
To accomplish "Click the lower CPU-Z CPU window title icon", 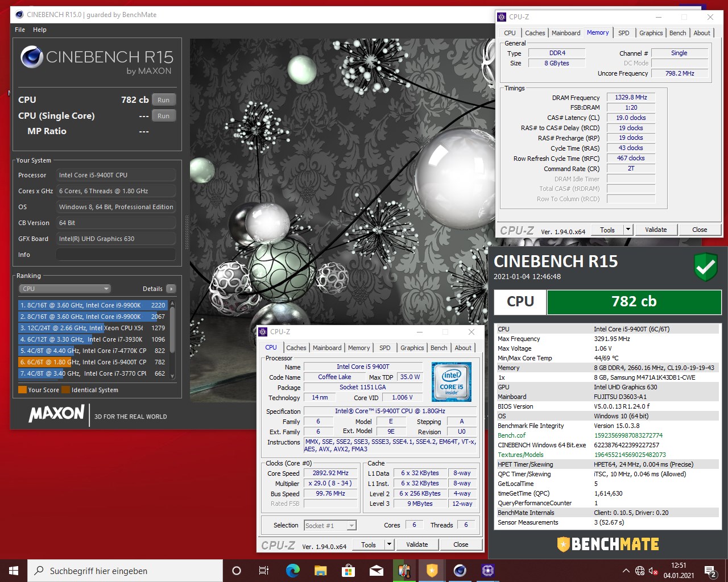I will (x=263, y=332).
